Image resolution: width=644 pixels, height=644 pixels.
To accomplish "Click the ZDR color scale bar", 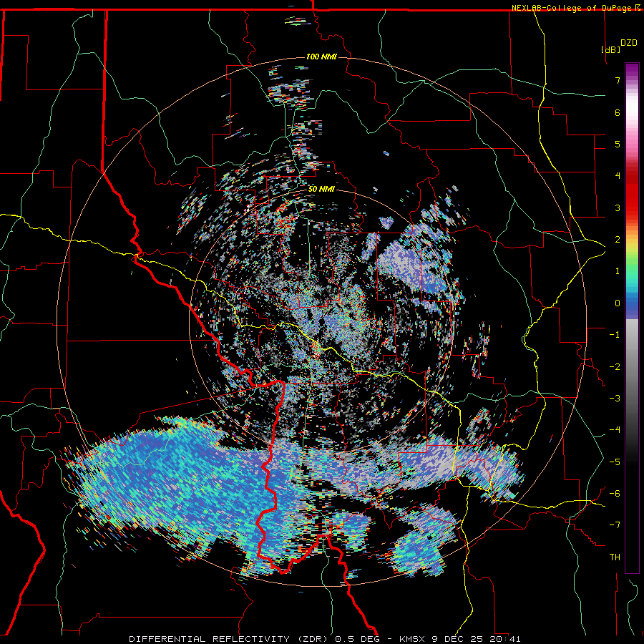I will click(632, 318).
